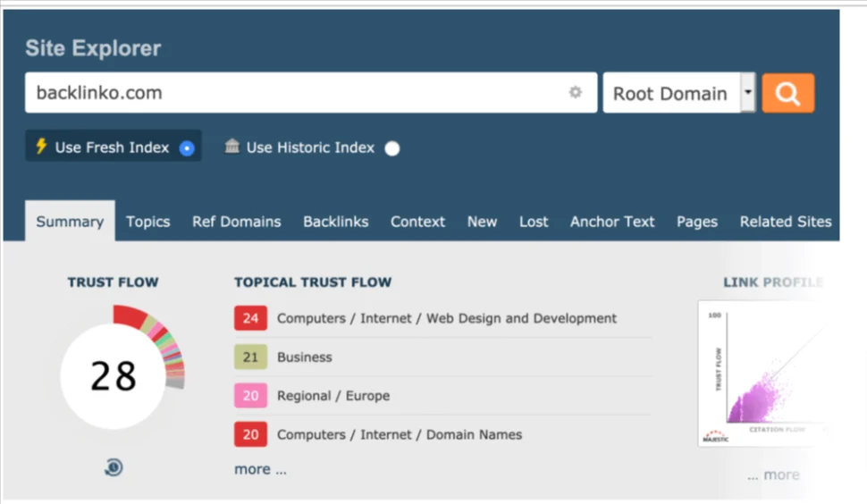The image size is (867, 504).
Task: Open Trust Flow history clock icon
Action: tap(114, 467)
